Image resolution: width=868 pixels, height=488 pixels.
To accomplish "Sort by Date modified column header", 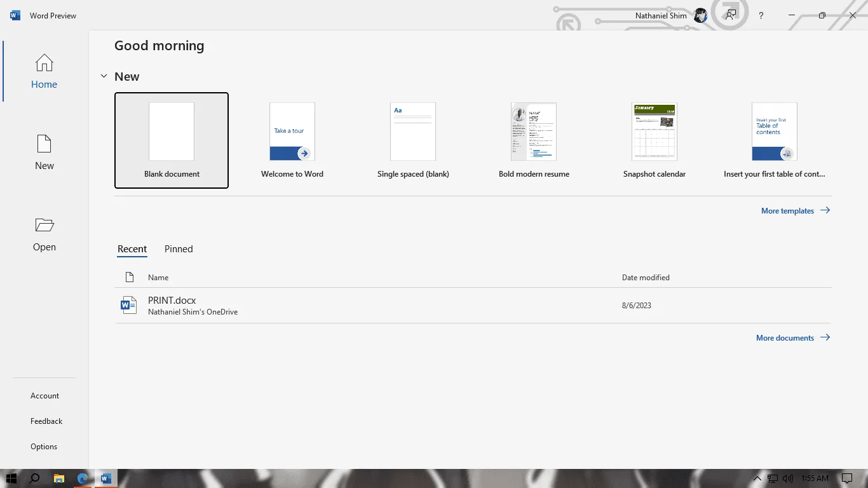I will pos(646,278).
